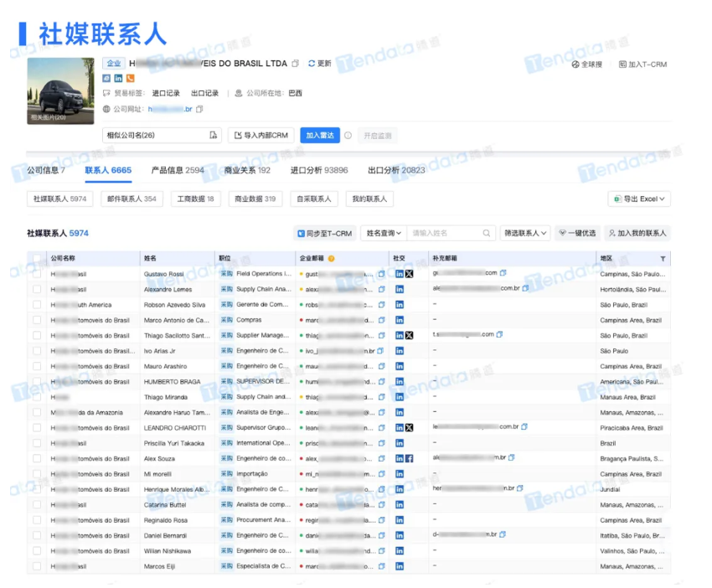Click the search magnifier in name field

pyautogui.click(x=487, y=233)
